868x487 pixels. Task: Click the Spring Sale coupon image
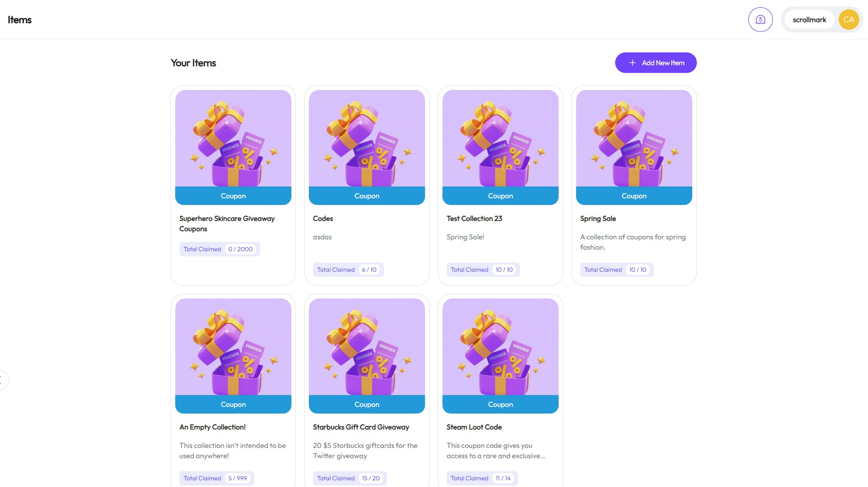coord(634,138)
